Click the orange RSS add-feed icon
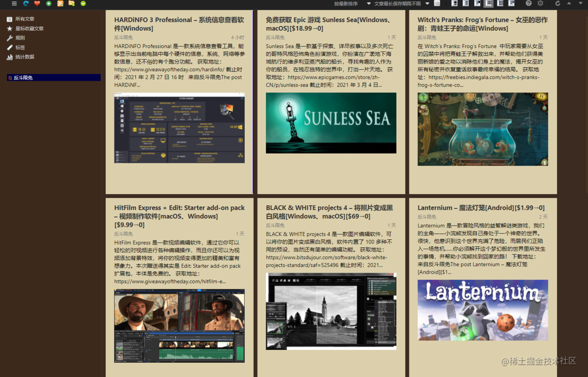 coord(60,3)
